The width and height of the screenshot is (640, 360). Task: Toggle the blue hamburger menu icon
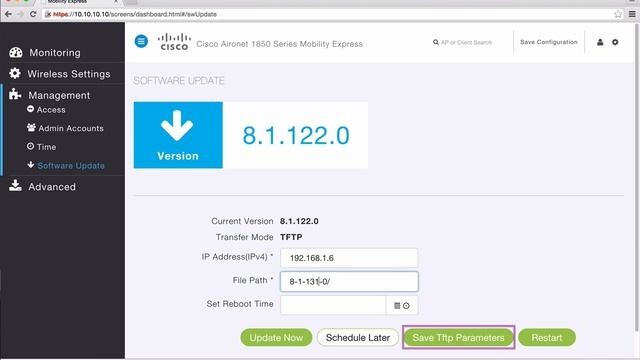pyautogui.click(x=141, y=41)
